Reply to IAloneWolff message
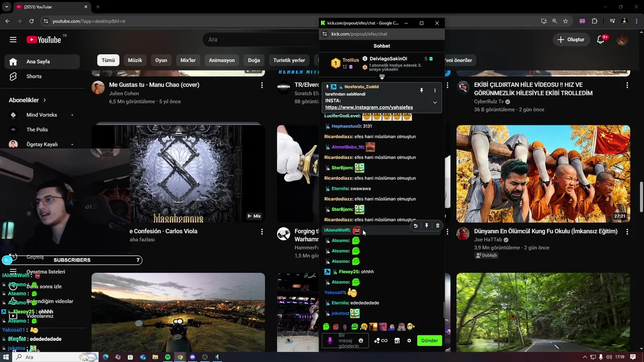The height and width of the screenshot is (362, 644). (416, 226)
